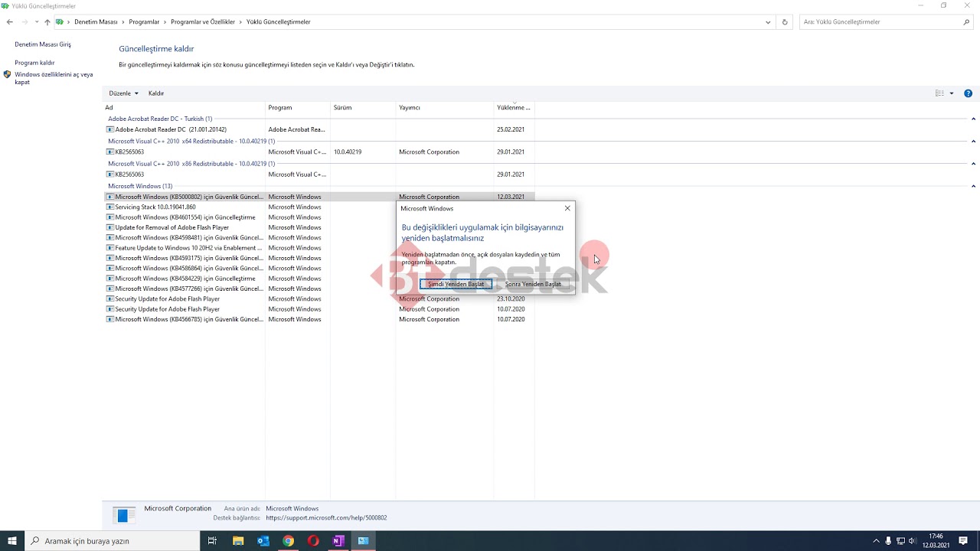
Task: Go back with the navigation arrow
Action: [9, 22]
